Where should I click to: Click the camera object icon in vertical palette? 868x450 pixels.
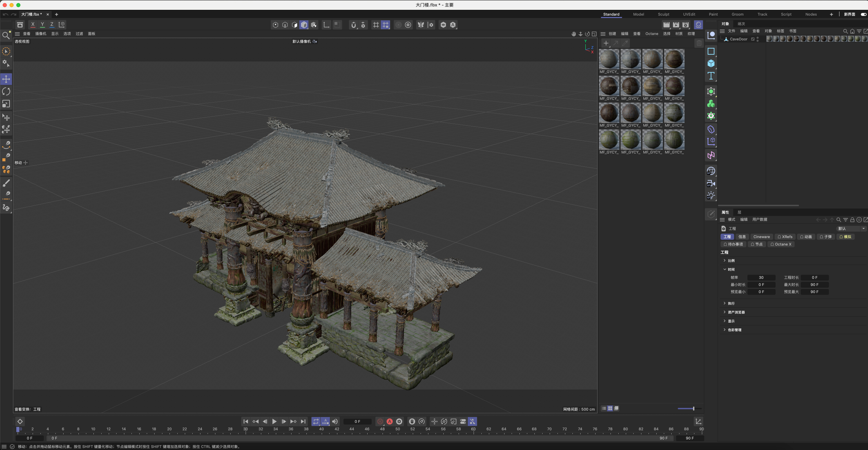[711, 183]
